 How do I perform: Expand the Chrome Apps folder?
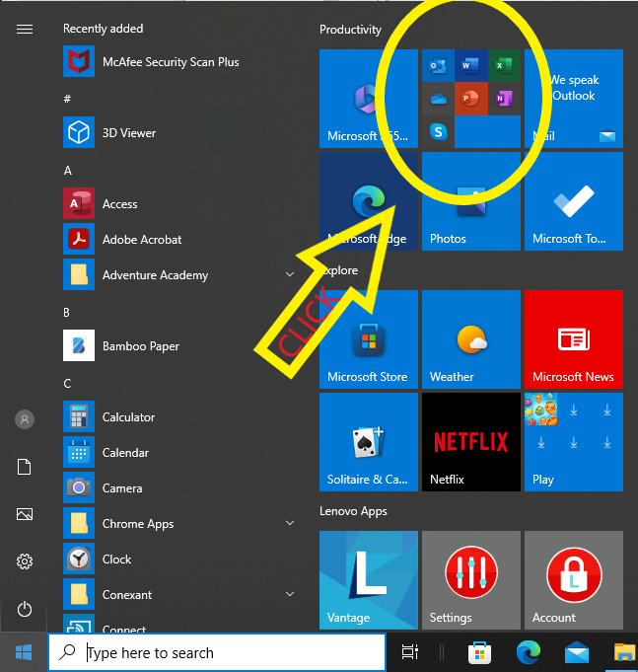pos(290,523)
